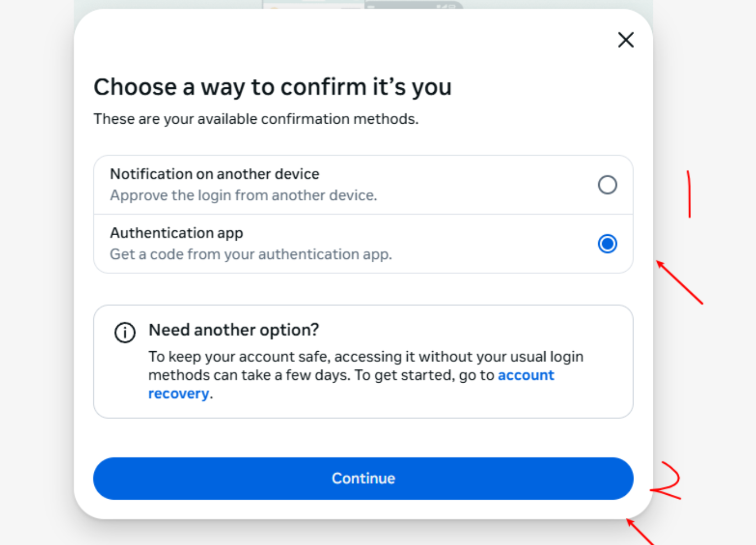Click the 'Notification on another device' option title
The height and width of the screenshot is (545, 756).
pos(215,174)
